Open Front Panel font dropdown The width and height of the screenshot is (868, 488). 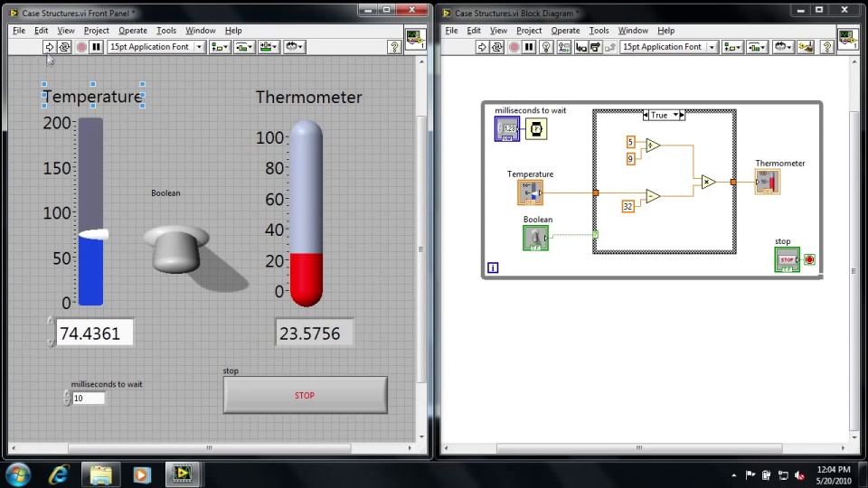tap(199, 47)
